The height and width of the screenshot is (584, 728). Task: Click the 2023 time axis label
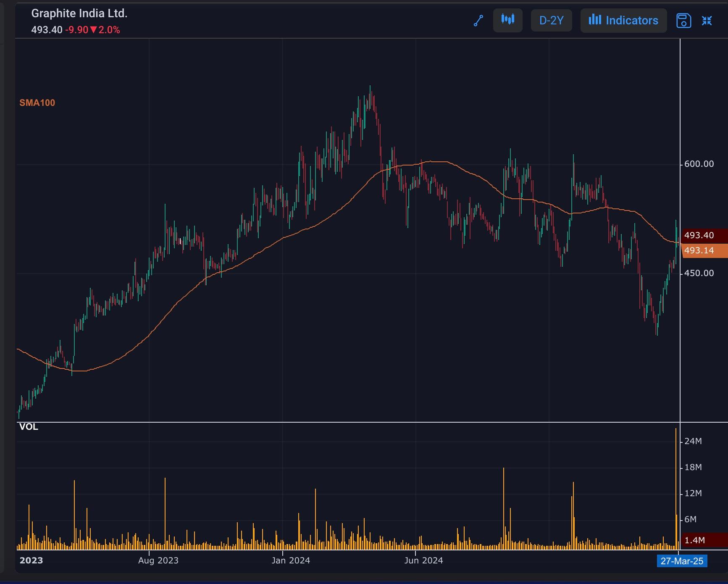[31, 560]
